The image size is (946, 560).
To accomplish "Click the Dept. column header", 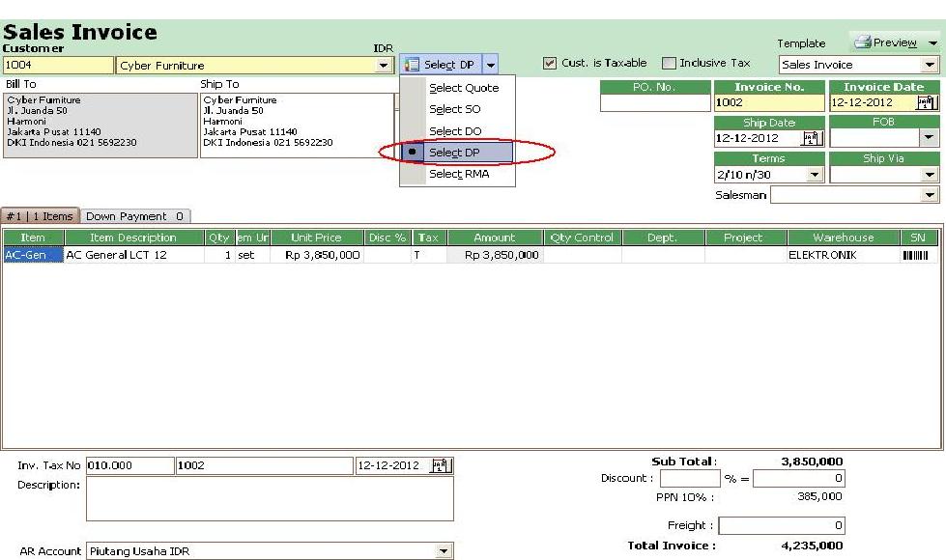I will pos(663,238).
